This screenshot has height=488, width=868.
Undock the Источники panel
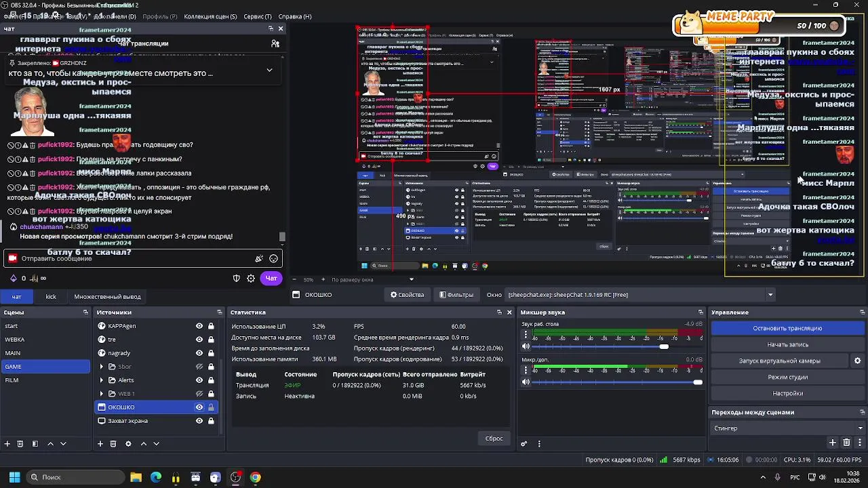(219, 312)
